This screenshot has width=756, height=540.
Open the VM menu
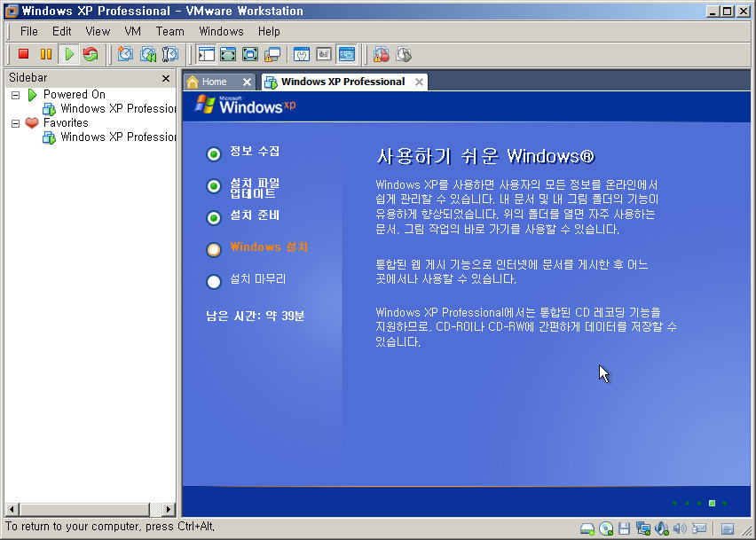[132, 31]
